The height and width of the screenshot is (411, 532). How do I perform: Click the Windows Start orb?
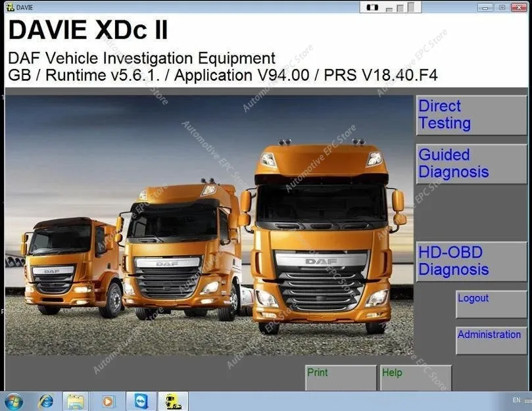point(13,401)
